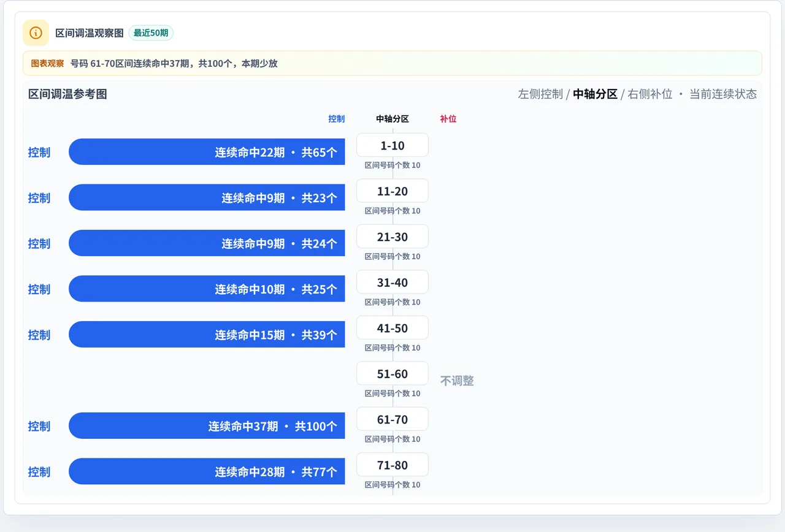Click 区间号码个数 10 under the 51-60 box
Image resolution: width=785 pixels, height=532 pixels.
(392, 393)
